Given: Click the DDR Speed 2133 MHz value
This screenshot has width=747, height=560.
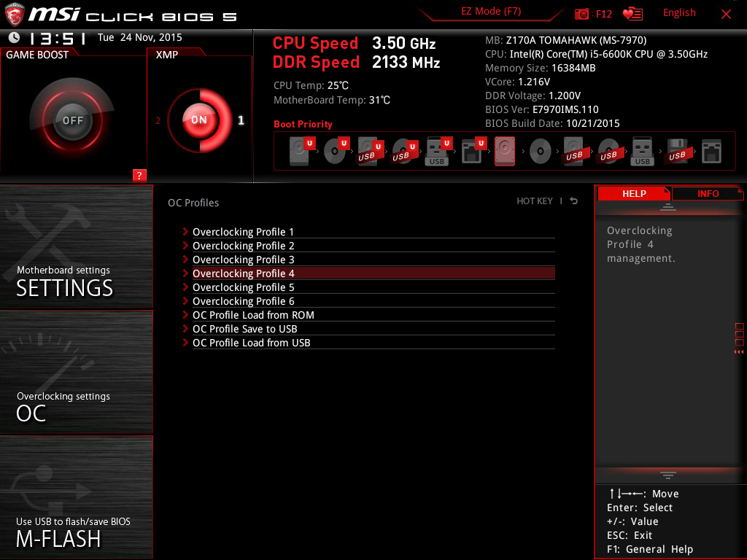Looking at the screenshot, I should tap(406, 63).
